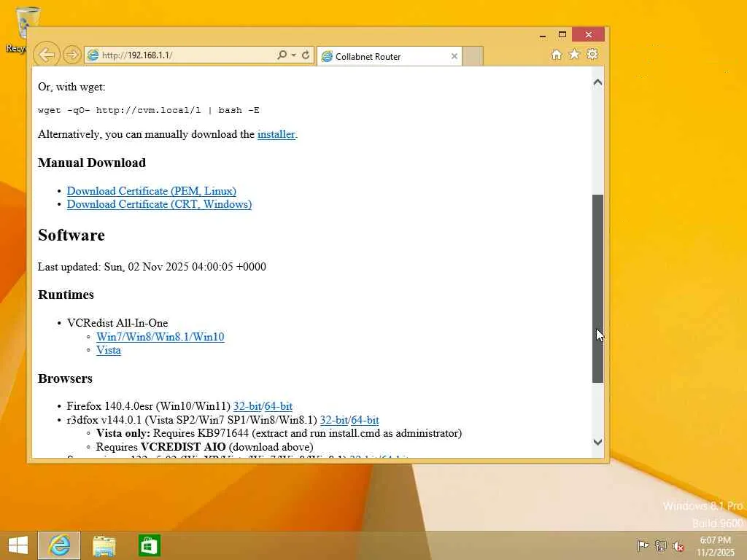The image size is (747, 560).
Task: Click the 'Vista only: Requires KB971644' note
Action: pyautogui.click(x=279, y=433)
